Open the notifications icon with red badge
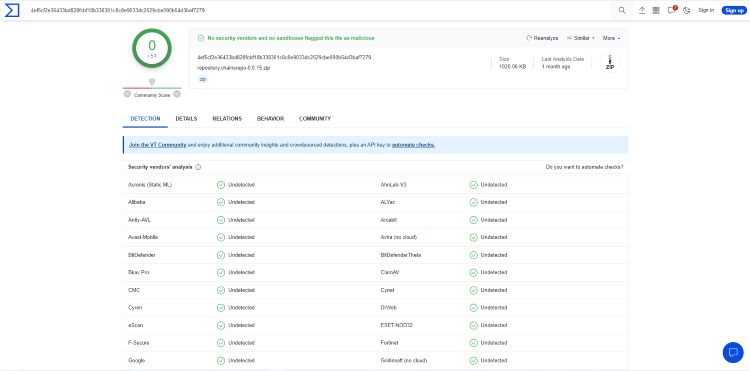The image size is (750, 371). point(672,10)
